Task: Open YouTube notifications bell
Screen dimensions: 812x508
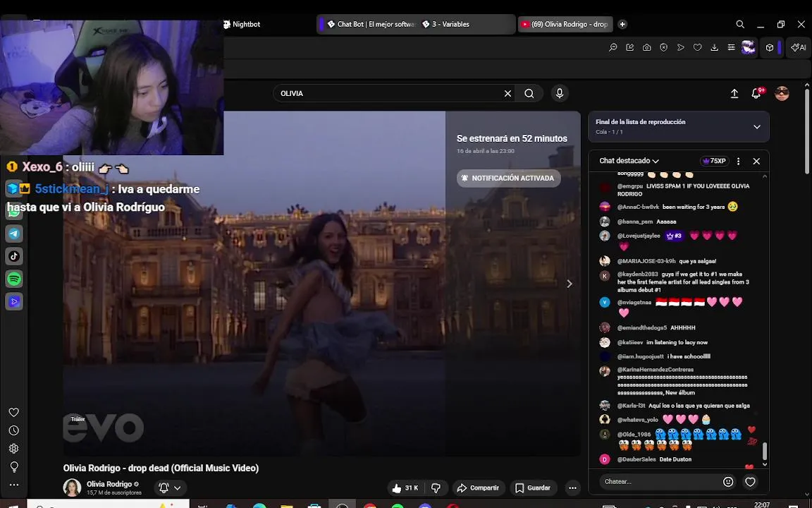Action: 756,93
